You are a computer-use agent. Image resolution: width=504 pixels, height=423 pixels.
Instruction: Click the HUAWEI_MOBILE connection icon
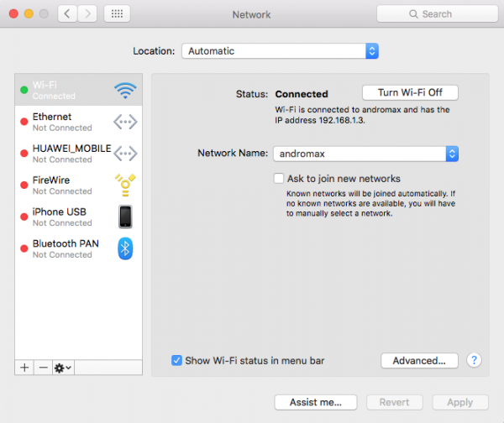tap(125, 154)
